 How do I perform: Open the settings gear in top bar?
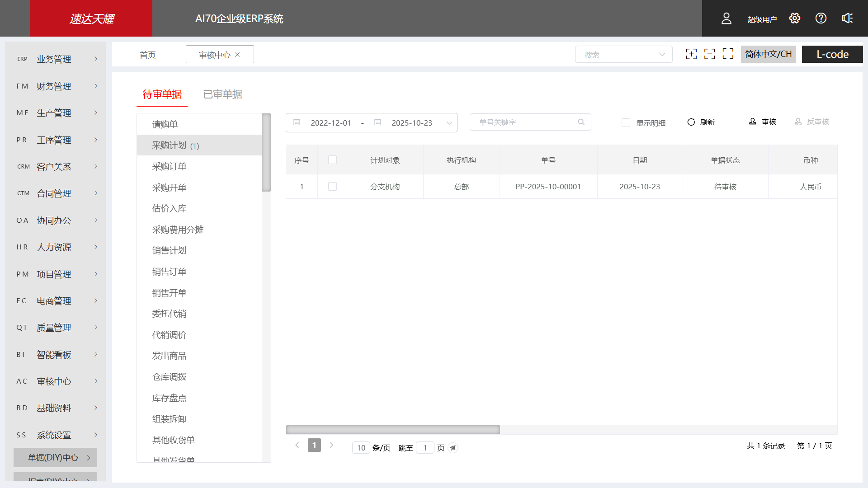click(x=795, y=18)
